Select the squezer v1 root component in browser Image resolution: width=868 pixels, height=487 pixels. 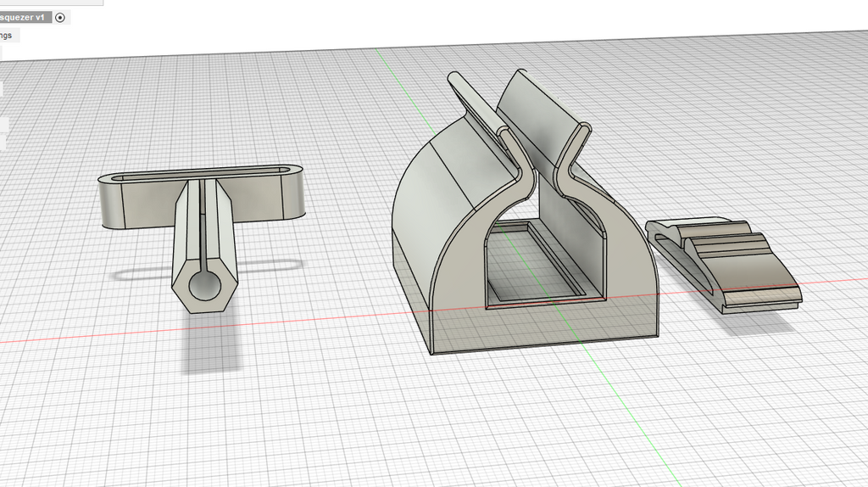(x=25, y=18)
